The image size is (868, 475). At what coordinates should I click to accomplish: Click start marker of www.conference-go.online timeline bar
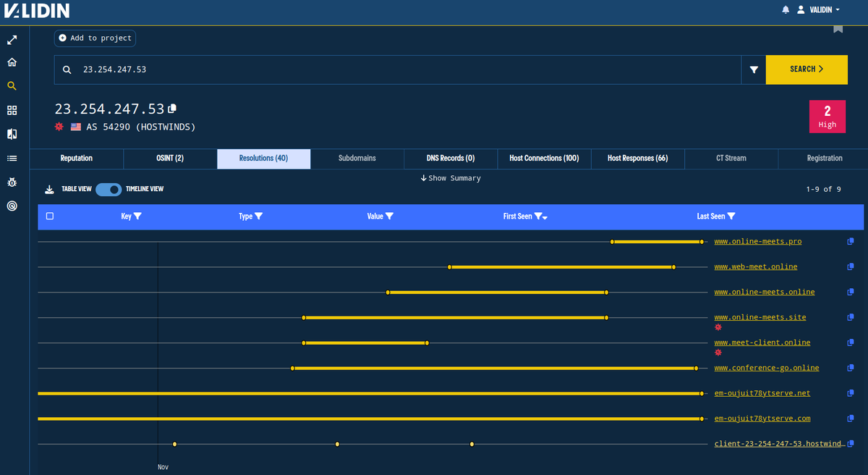tap(292, 368)
